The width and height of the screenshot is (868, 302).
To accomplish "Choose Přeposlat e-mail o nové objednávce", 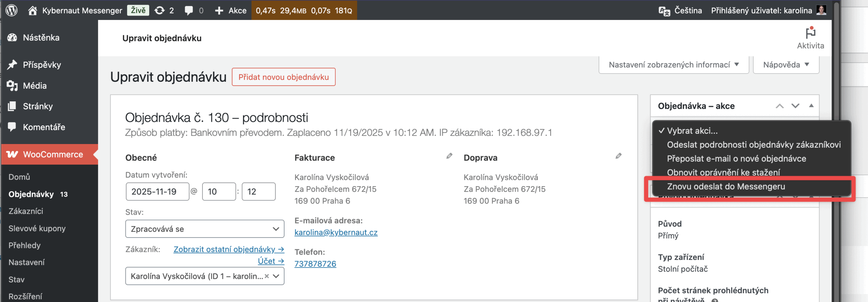I will pos(736,159).
